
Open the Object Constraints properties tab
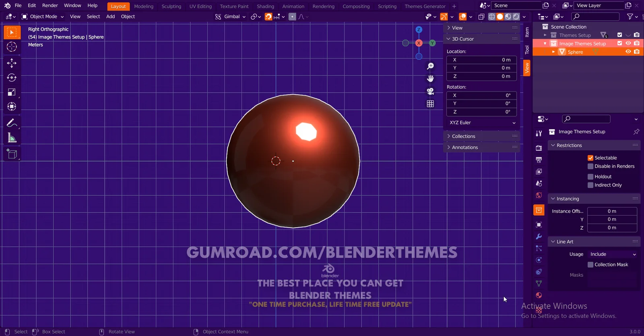click(x=539, y=272)
